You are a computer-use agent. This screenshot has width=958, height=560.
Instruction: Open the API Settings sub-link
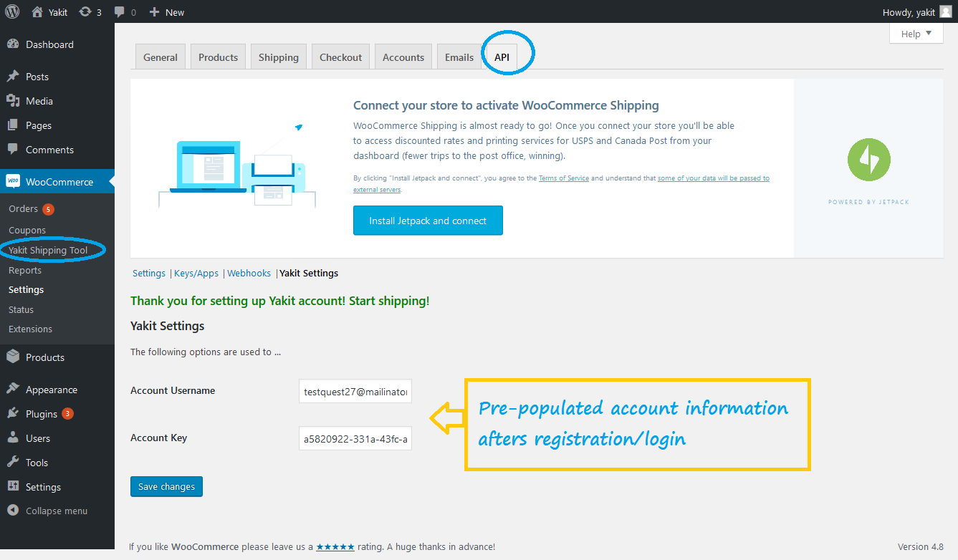tap(149, 273)
